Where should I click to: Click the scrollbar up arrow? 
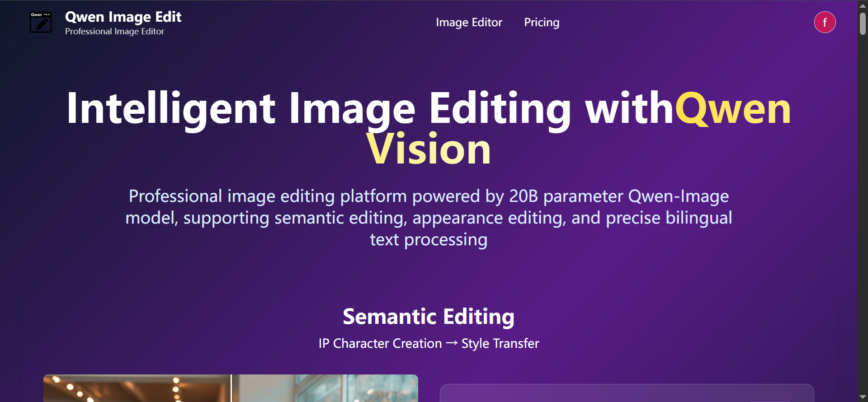coord(863,5)
